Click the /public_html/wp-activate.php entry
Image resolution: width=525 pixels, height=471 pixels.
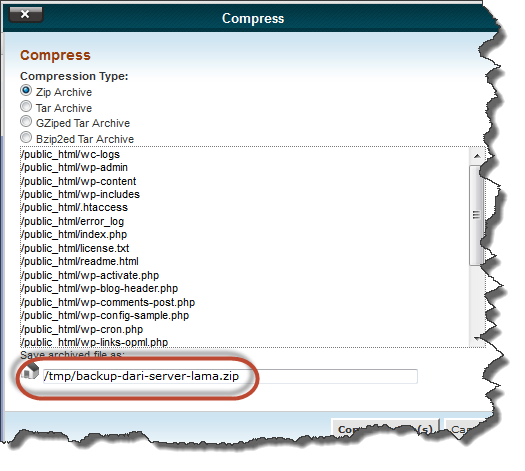(x=90, y=276)
